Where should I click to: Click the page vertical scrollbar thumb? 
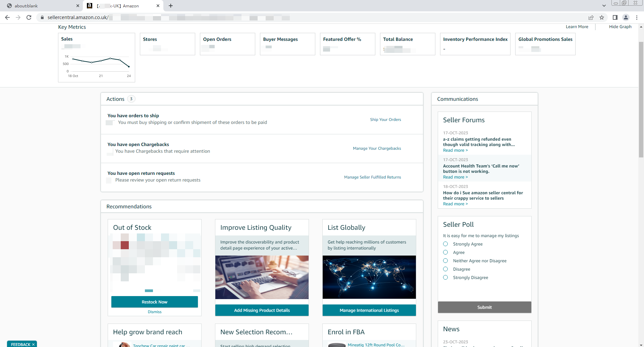641,99
